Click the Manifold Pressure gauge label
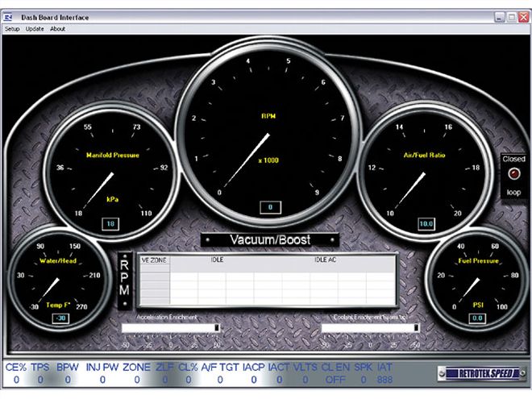532x399 pixels. 113,156
